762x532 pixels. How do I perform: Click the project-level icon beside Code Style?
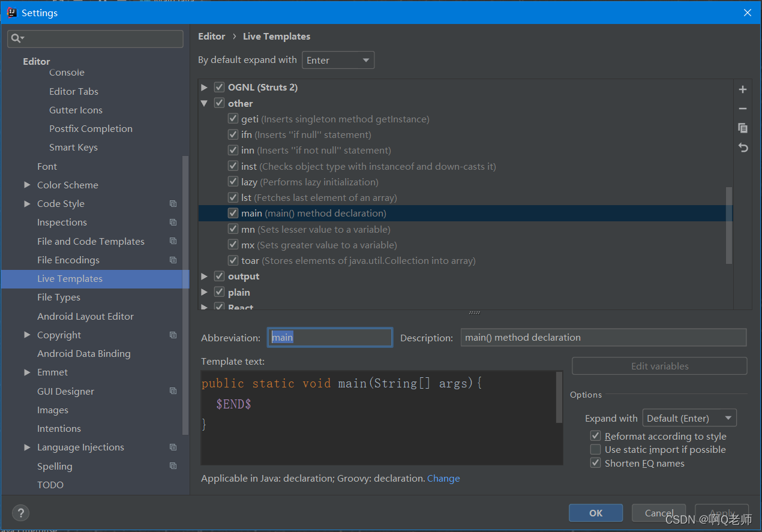(x=173, y=204)
